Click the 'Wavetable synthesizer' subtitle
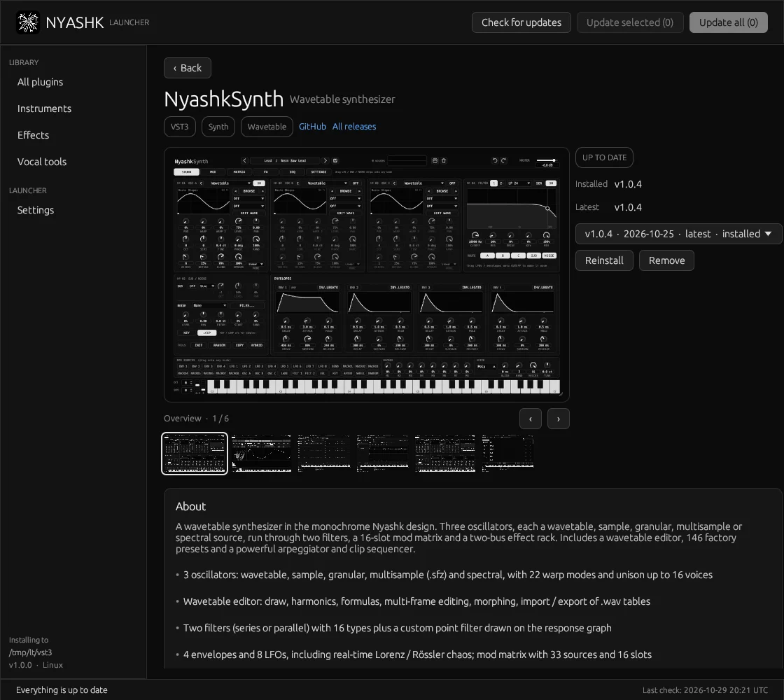Image resolution: width=784 pixels, height=700 pixels. (342, 99)
